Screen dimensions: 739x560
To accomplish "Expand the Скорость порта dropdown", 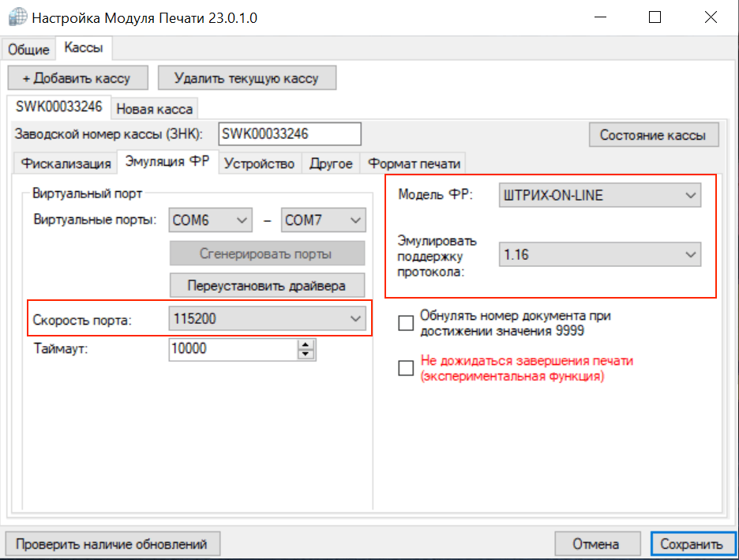I will 267,318.
